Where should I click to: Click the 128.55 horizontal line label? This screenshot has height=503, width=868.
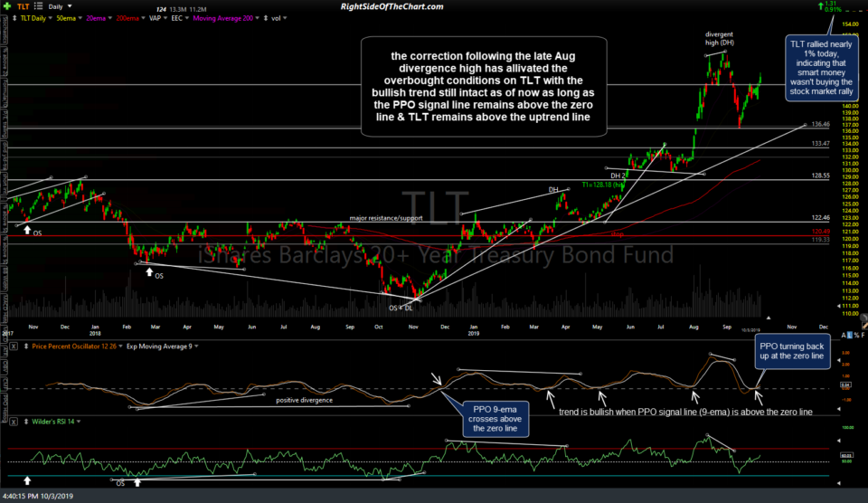pyautogui.click(x=820, y=176)
